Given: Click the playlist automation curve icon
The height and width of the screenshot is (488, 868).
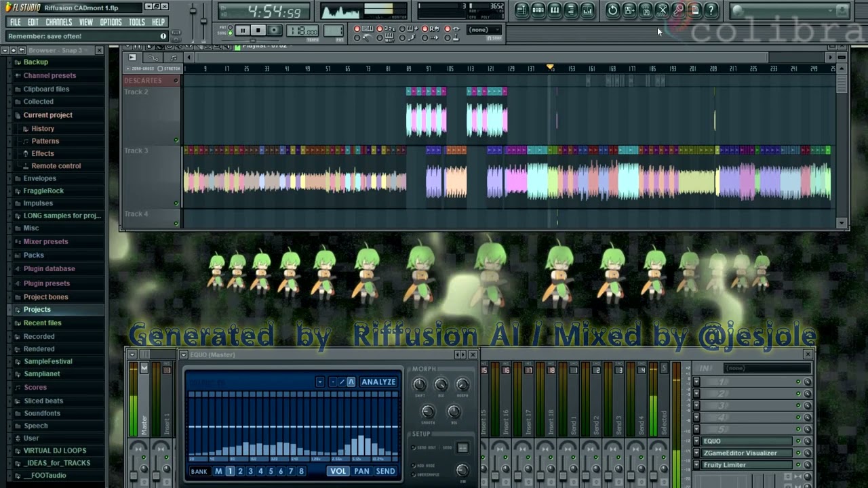Looking at the screenshot, I should pos(154,58).
